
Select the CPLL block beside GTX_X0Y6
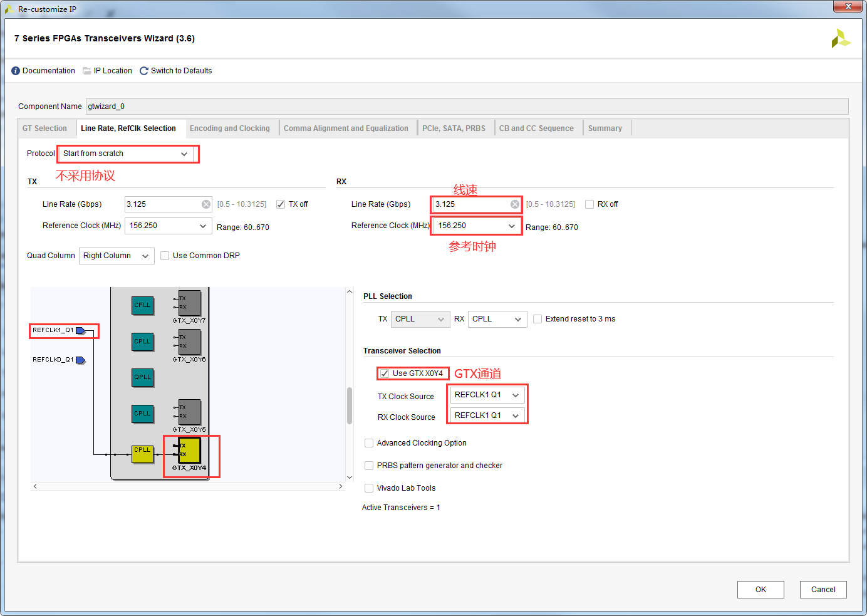(x=143, y=342)
